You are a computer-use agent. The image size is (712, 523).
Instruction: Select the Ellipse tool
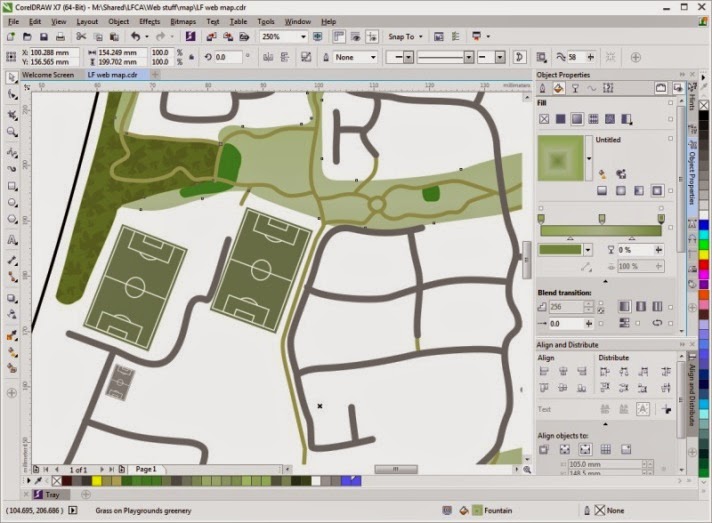12,203
